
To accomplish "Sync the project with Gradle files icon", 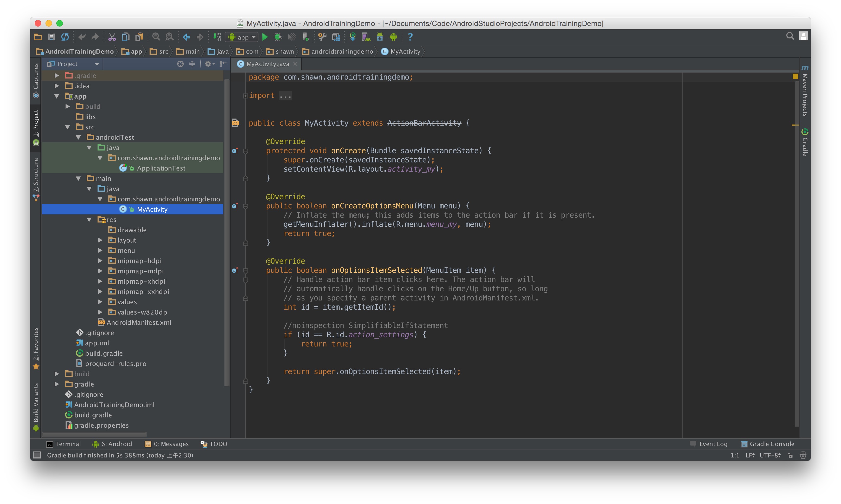I will [353, 37].
